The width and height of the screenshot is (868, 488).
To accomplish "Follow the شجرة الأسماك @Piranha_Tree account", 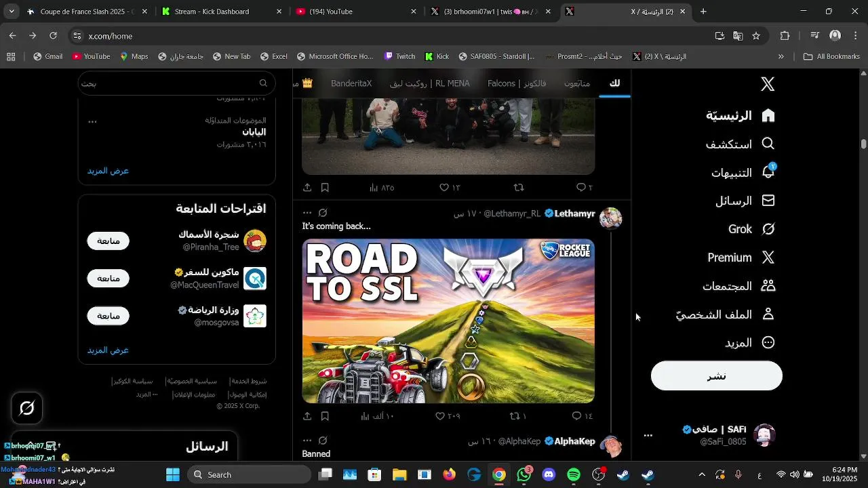I will tap(108, 241).
